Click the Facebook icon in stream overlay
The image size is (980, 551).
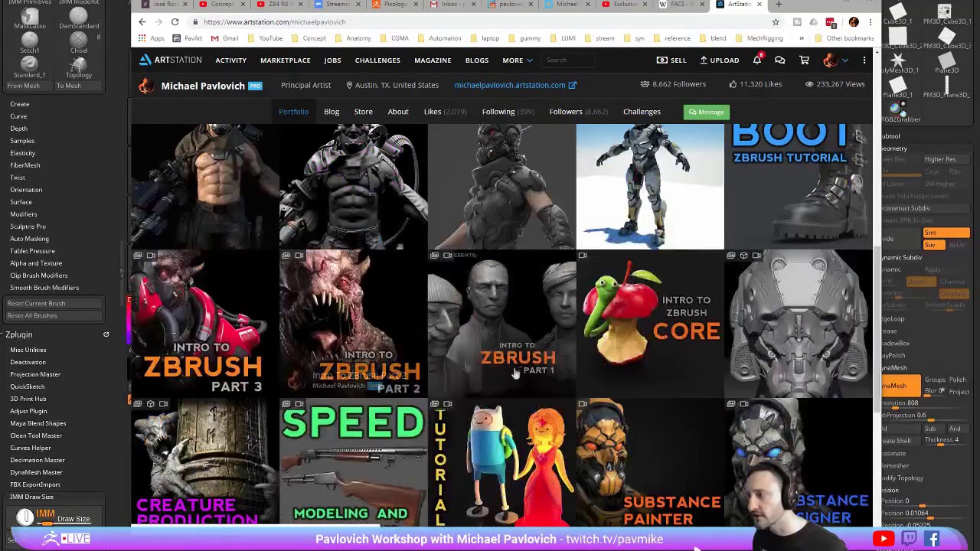click(x=933, y=539)
